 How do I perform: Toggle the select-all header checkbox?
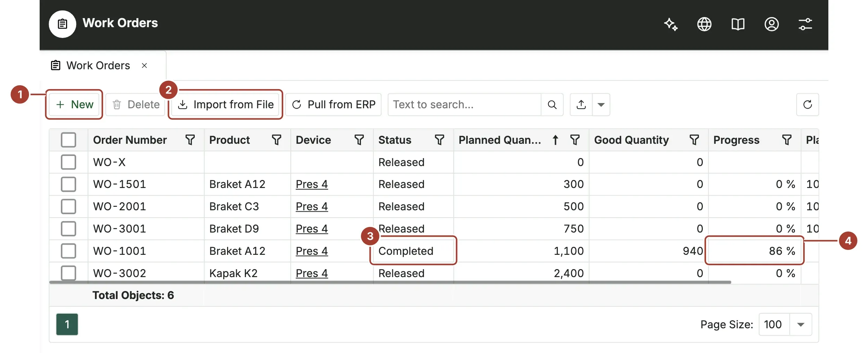tap(69, 140)
